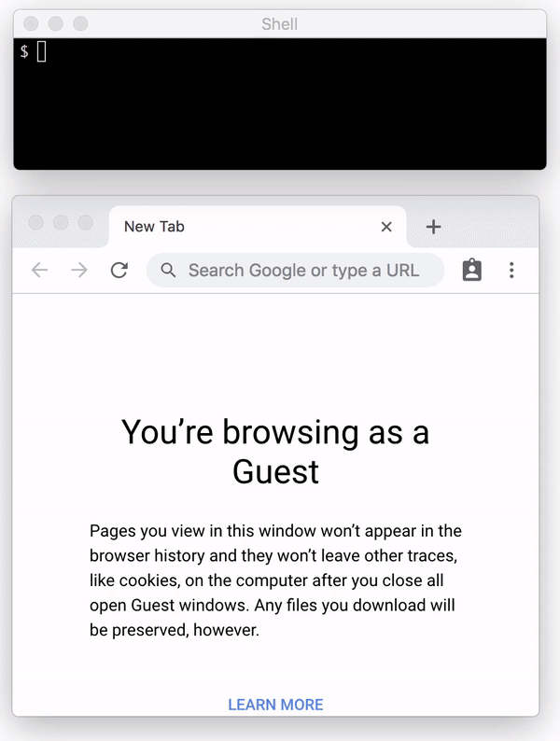The image size is (560, 741).
Task: Maximize the Shell window with third title-bar dot
Action: coord(81,23)
